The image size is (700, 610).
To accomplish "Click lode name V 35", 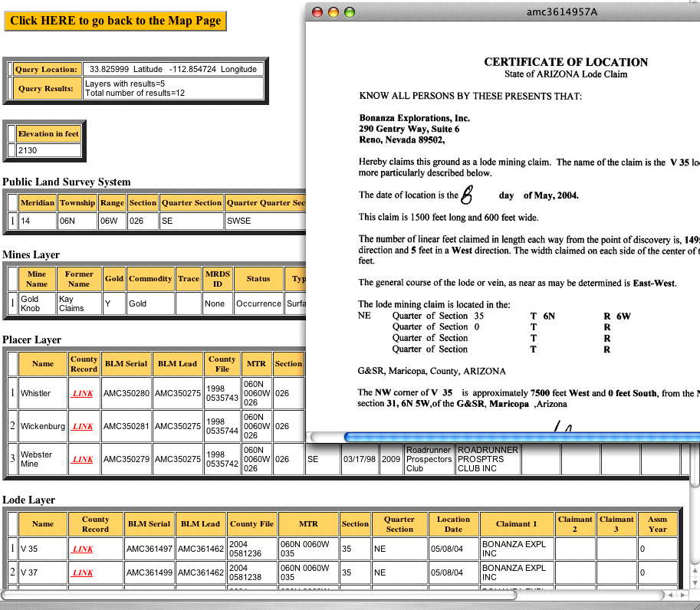I will (x=43, y=549).
